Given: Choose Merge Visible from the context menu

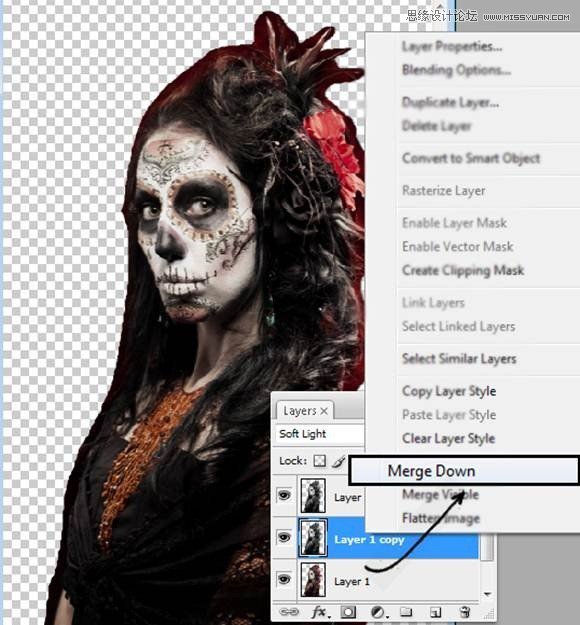Looking at the screenshot, I should (x=440, y=495).
